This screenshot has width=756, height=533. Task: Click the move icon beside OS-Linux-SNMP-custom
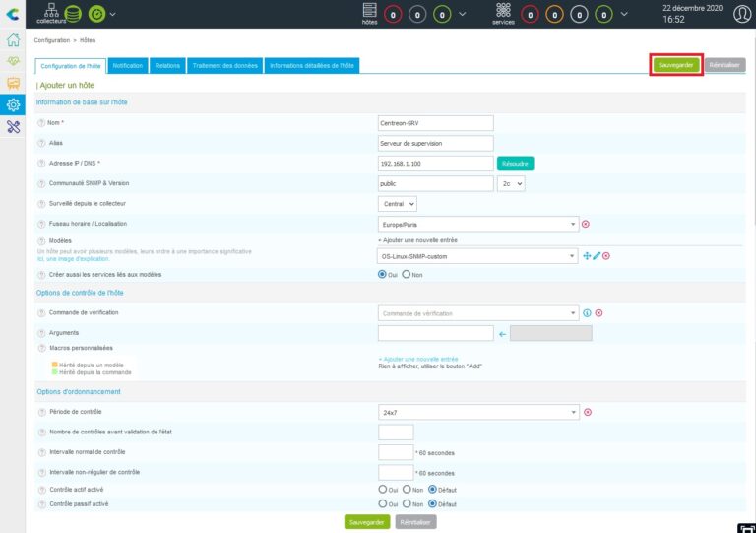(x=587, y=255)
